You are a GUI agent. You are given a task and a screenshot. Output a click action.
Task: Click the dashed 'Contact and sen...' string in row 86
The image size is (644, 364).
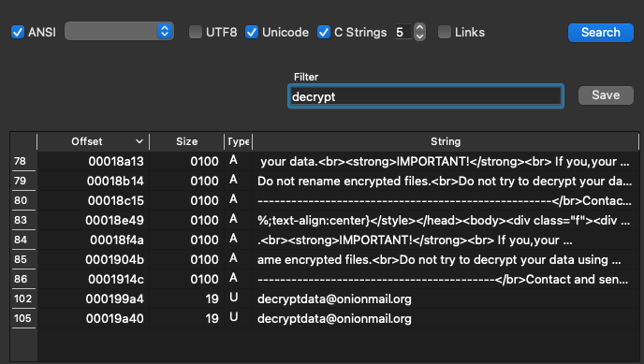click(443, 280)
